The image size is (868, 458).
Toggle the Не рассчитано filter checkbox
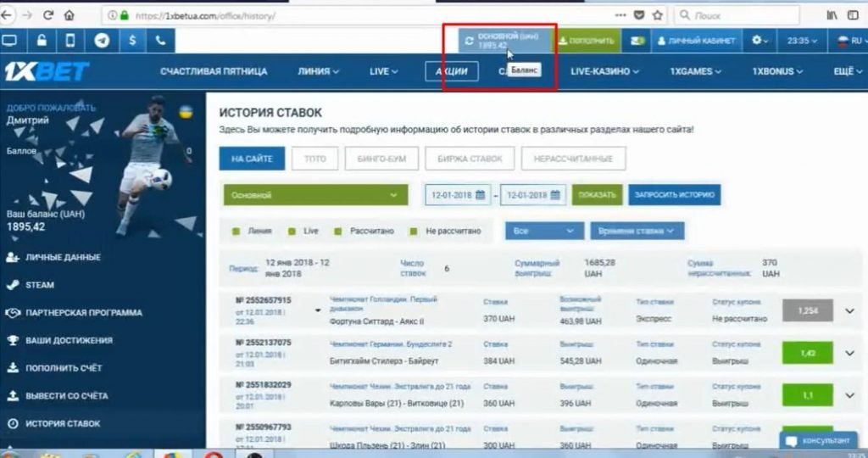pos(413,231)
